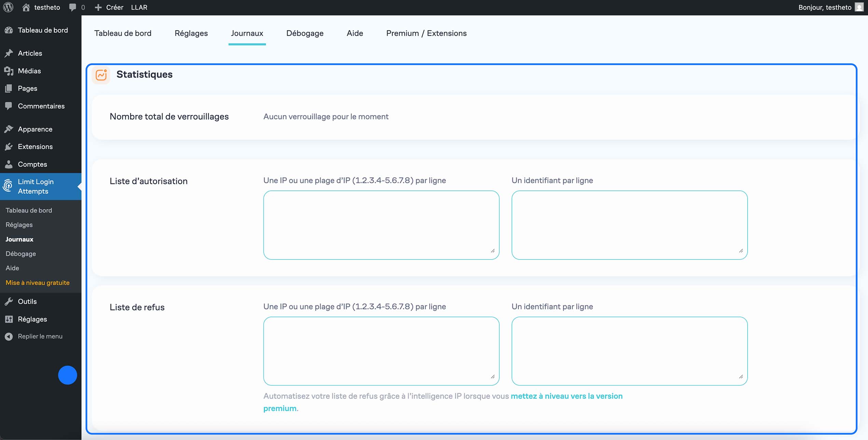The width and height of the screenshot is (868, 440).
Task: Switch to the Débogage tab
Action: click(305, 33)
